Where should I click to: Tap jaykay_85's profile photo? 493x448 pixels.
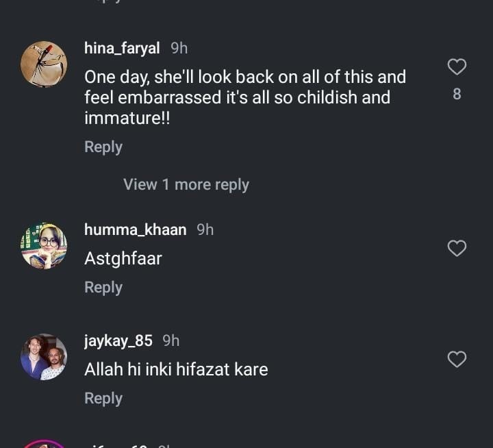click(44, 357)
